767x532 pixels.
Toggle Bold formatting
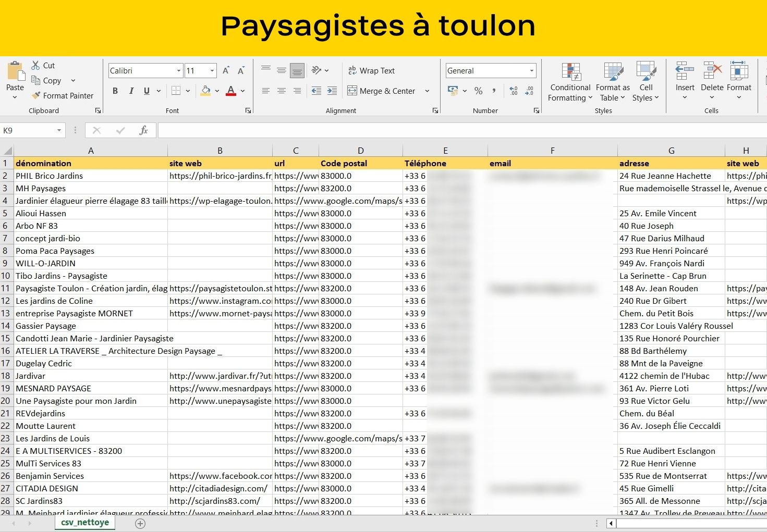[115, 91]
